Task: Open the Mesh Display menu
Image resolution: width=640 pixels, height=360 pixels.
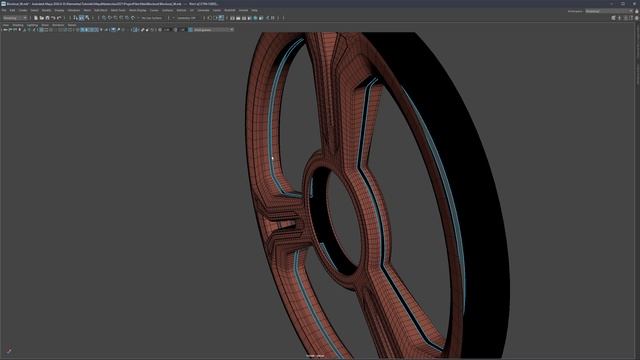Action: click(x=138, y=10)
